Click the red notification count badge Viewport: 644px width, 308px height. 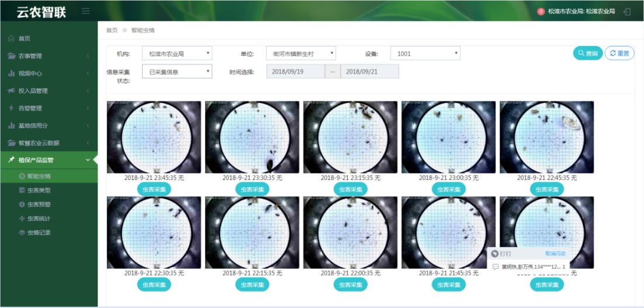[x=541, y=11]
